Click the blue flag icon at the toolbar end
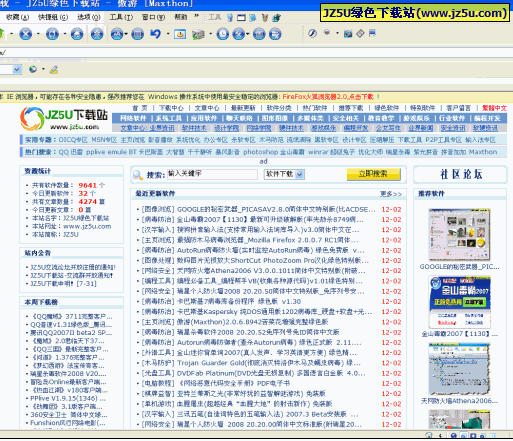Screen dimensions: 513x441 [372, 33]
